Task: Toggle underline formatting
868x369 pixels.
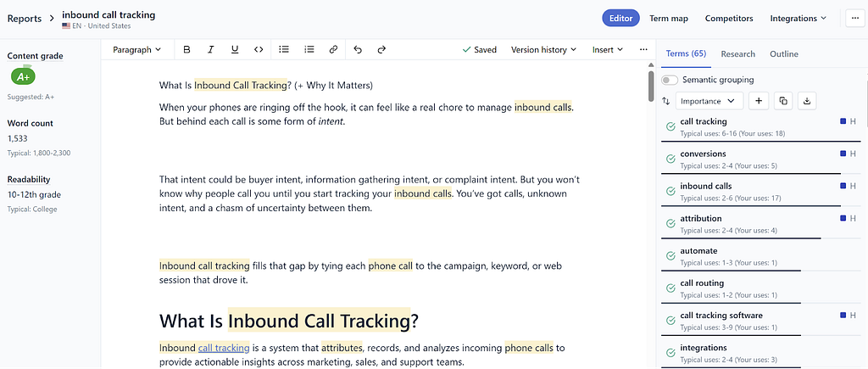Action: tap(235, 49)
